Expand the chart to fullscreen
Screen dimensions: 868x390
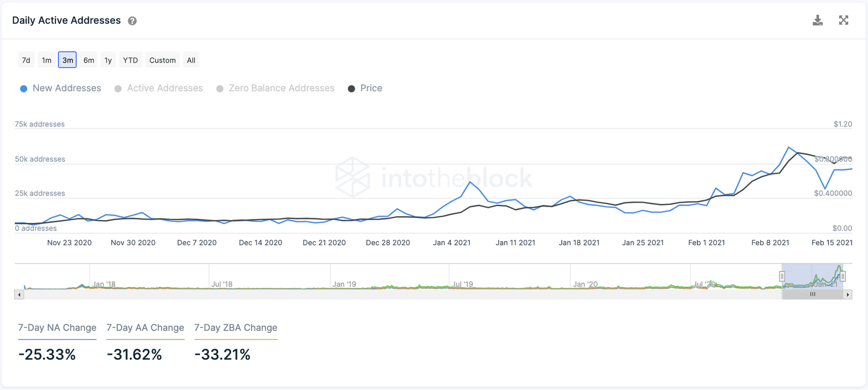844,20
